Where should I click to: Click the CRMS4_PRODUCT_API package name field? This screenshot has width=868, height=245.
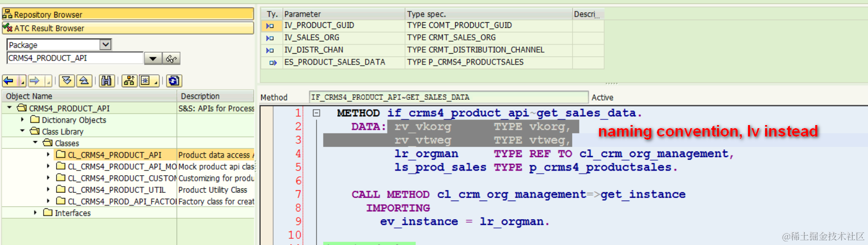click(75, 58)
